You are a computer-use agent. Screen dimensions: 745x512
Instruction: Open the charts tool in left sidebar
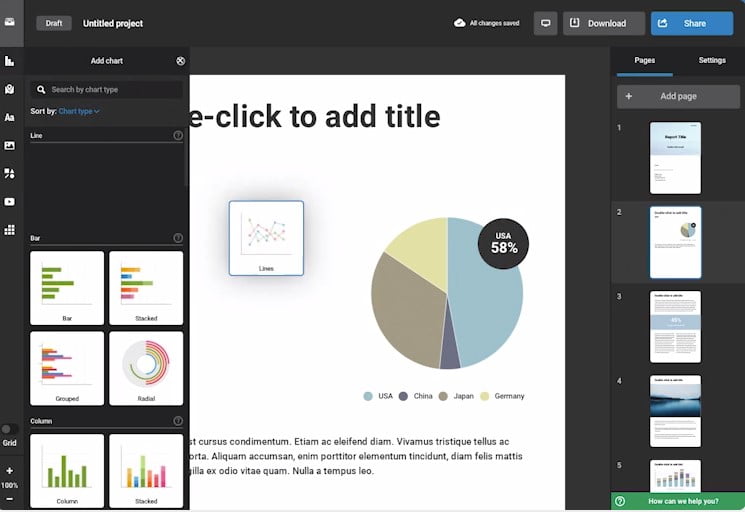10,61
